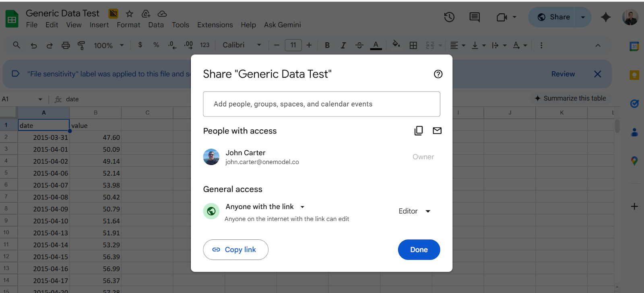The height and width of the screenshot is (293, 644).
Task: Toggle strikethrough formatting
Action: coord(359,45)
